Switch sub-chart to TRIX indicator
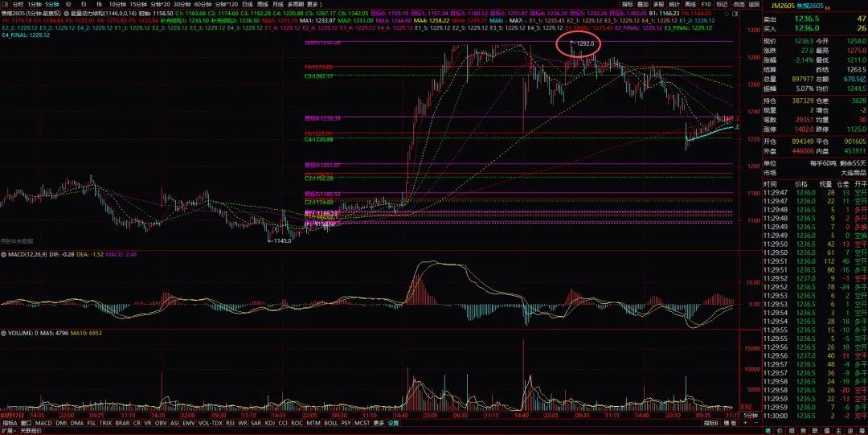This screenshot has width=868, height=435. 105,423
